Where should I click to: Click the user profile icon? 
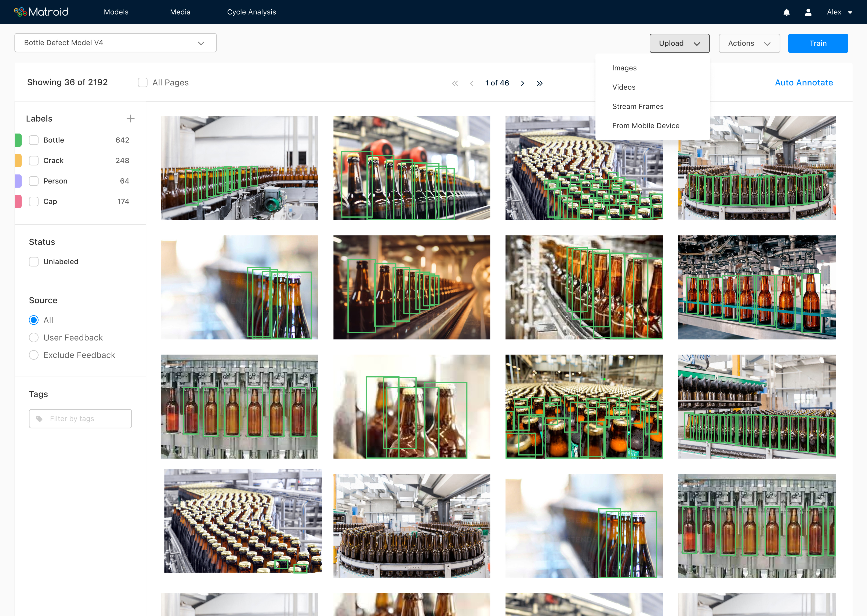tap(808, 12)
